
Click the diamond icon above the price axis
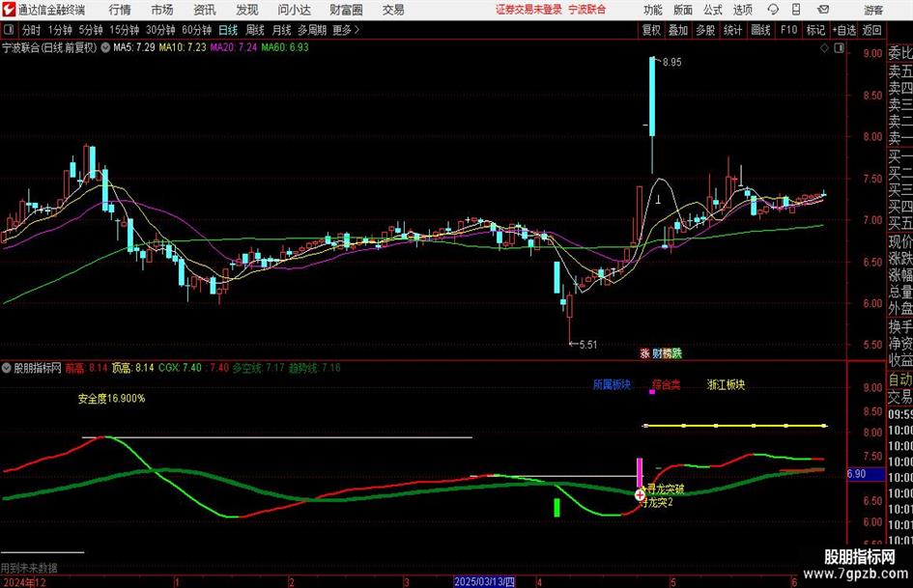pos(824,48)
